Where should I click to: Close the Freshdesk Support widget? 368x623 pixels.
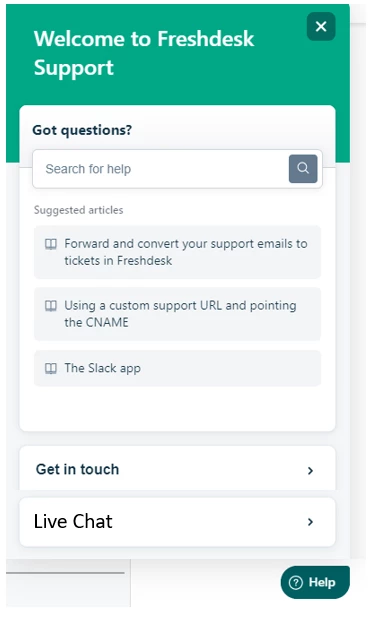(x=321, y=27)
